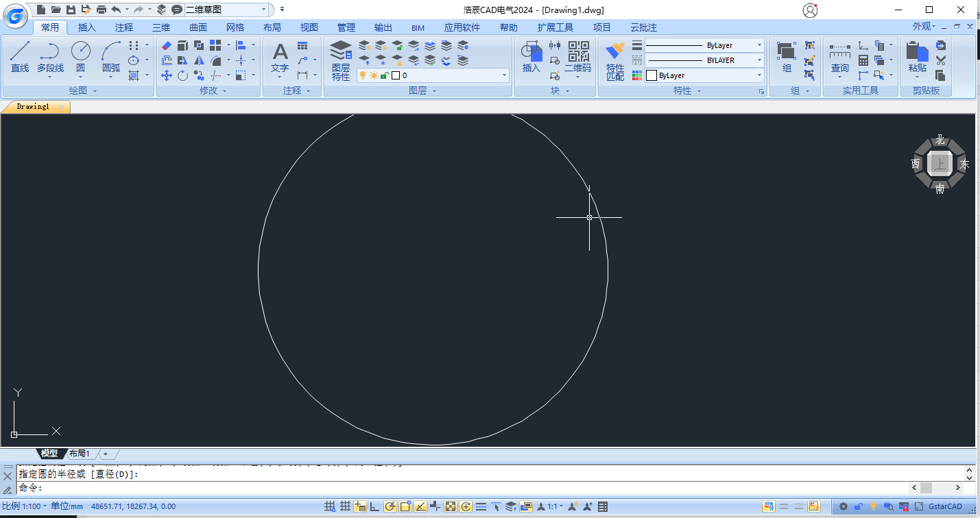Screen dimensions: 980x518
Task: Toggle ortho mode in status bar
Action: point(375,507)
